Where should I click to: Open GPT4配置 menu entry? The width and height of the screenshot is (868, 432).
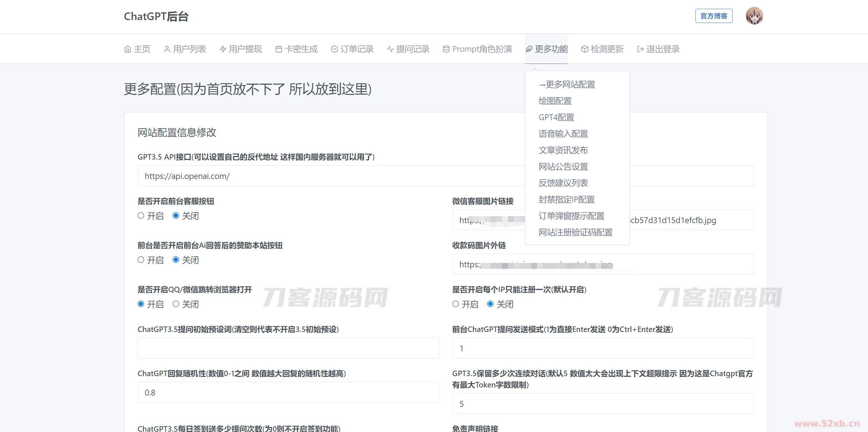click(556, 118)
